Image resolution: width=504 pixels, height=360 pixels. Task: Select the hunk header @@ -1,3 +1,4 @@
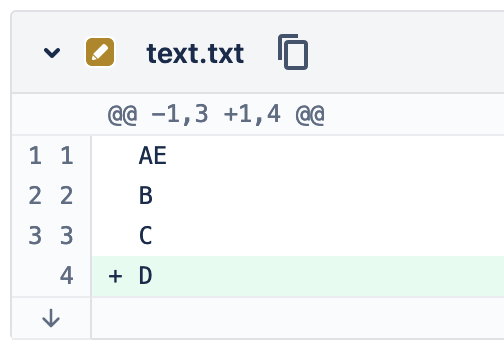(x=216, y=115)
